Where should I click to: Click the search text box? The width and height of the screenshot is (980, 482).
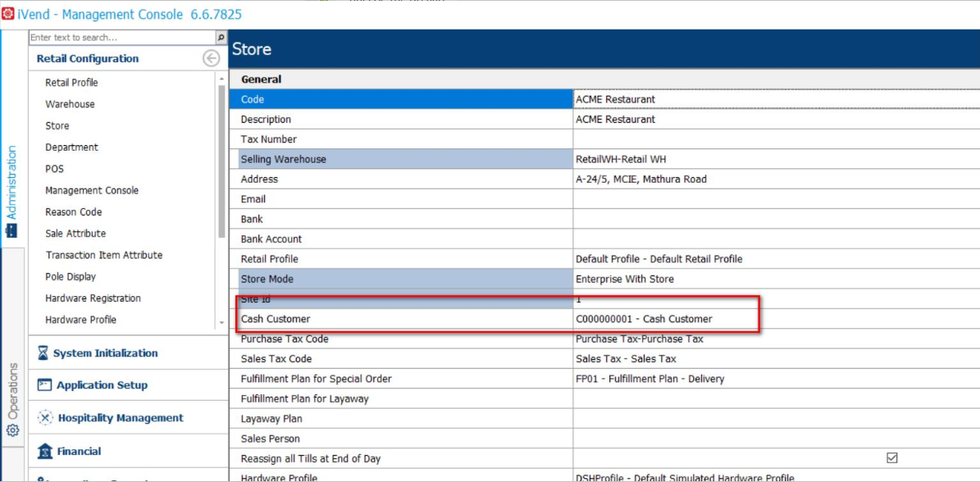click(122, 38)
